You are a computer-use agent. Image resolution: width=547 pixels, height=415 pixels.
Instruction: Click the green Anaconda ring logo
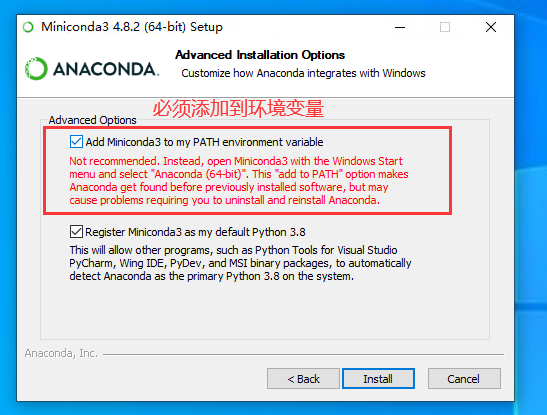tap(36, 69)
